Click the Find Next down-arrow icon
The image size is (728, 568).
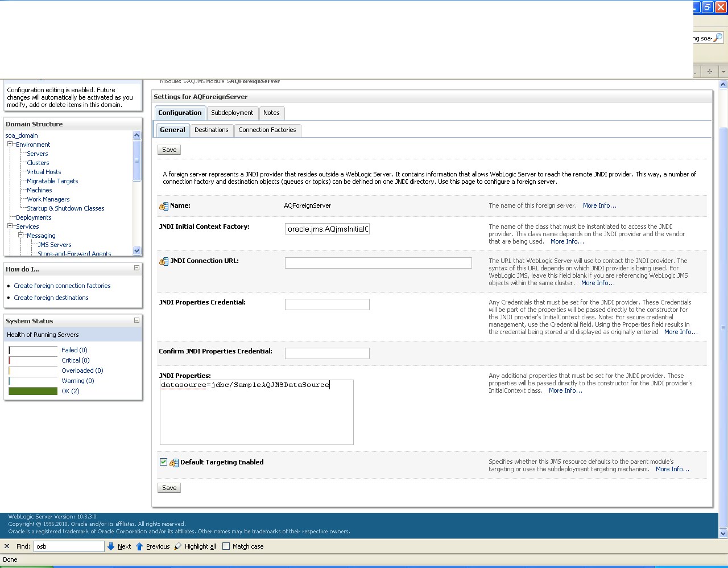(111, 546)
